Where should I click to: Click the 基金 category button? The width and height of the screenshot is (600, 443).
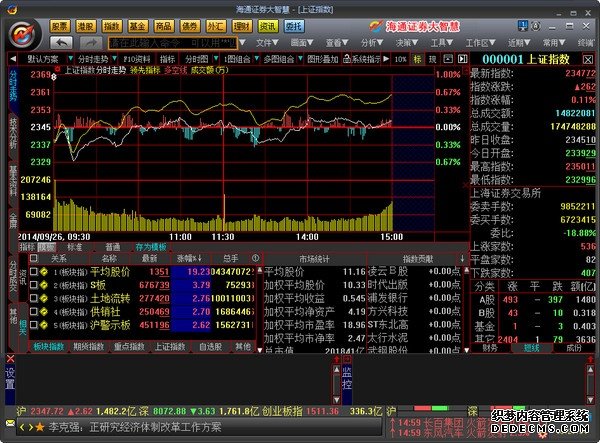pyautogui.click(x=137, y=26)
